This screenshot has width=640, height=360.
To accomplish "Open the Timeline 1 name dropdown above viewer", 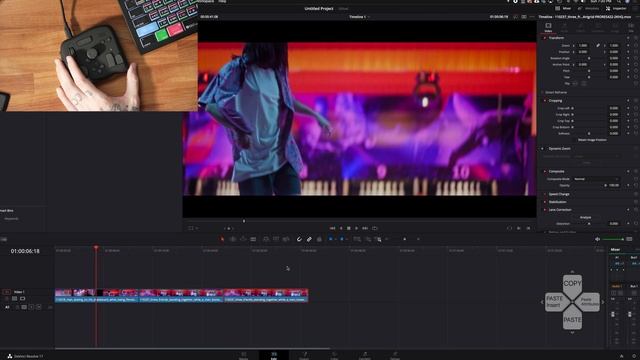I will coord(358,17).
